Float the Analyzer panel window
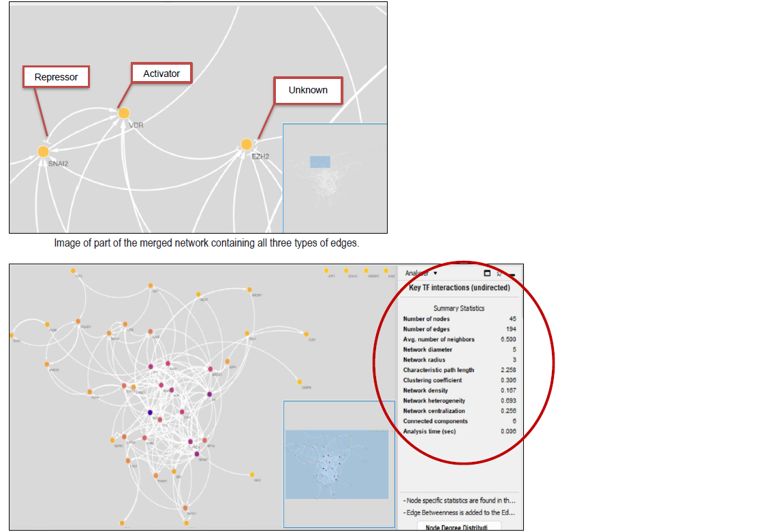 (x=487, y=273)
